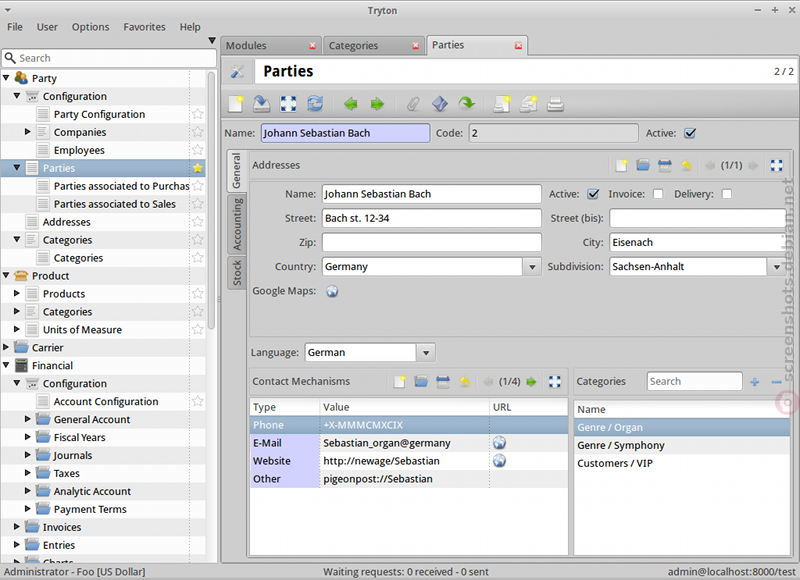
Task: Click the Zip input field
Action: click(432, 242)
